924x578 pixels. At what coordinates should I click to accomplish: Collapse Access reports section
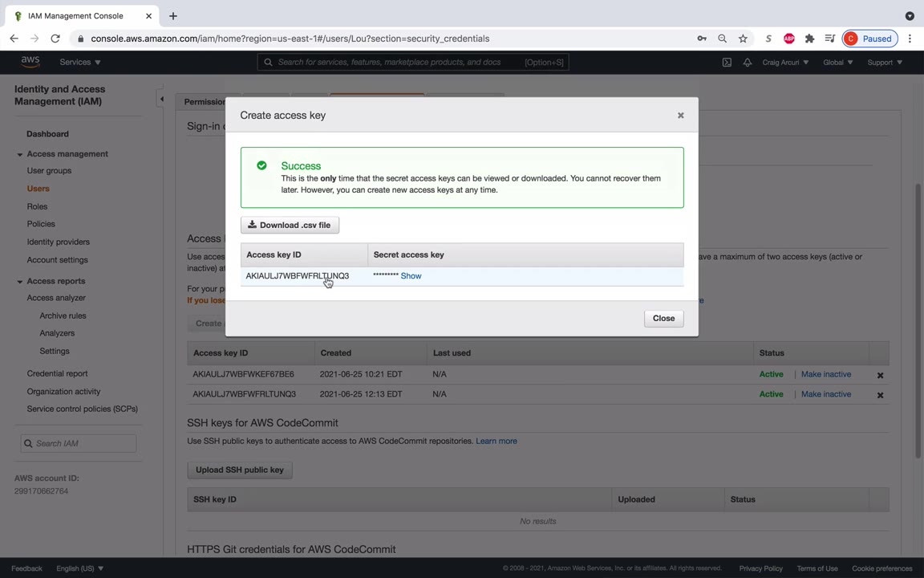(x=19, y=282)
